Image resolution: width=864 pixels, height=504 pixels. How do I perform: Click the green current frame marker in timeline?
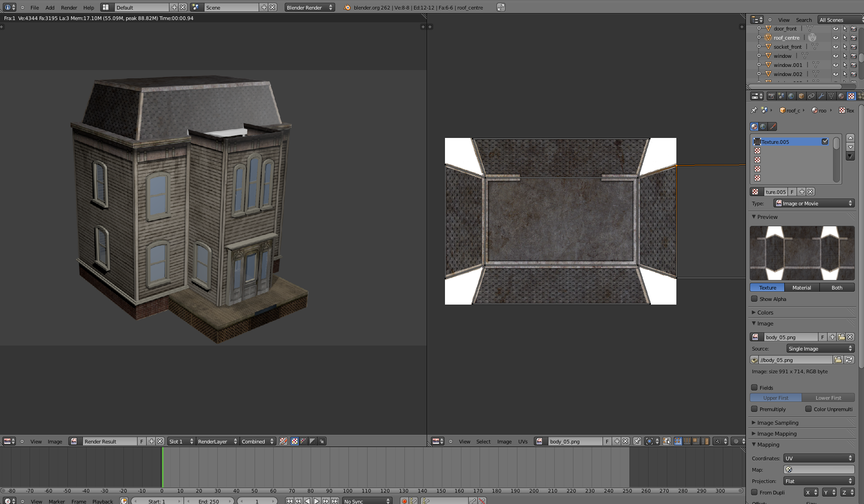click(162, 467)
